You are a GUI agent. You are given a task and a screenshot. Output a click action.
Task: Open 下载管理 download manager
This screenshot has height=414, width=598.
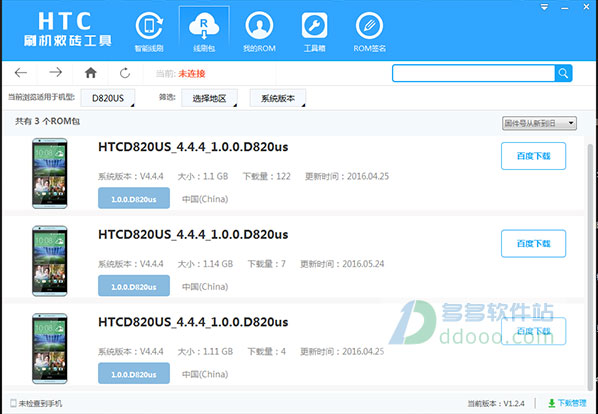pyautogui.click(x=567, y=403)
